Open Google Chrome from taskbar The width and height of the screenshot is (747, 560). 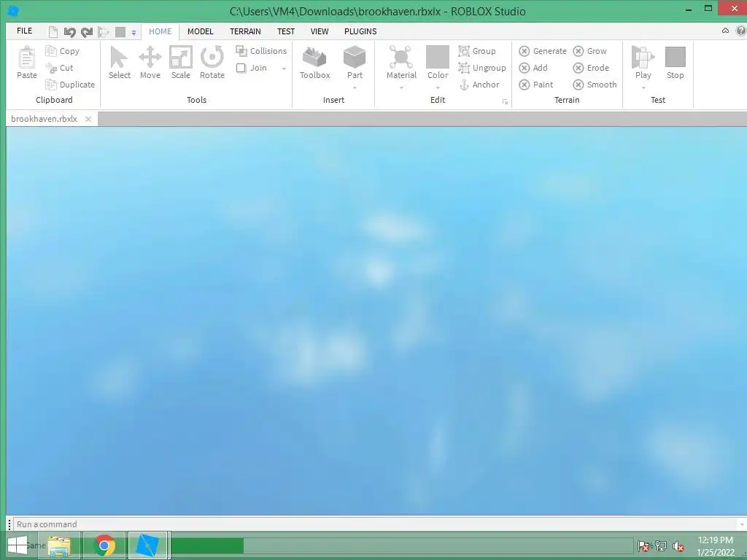pyautogui.click(x=104, y=545)
